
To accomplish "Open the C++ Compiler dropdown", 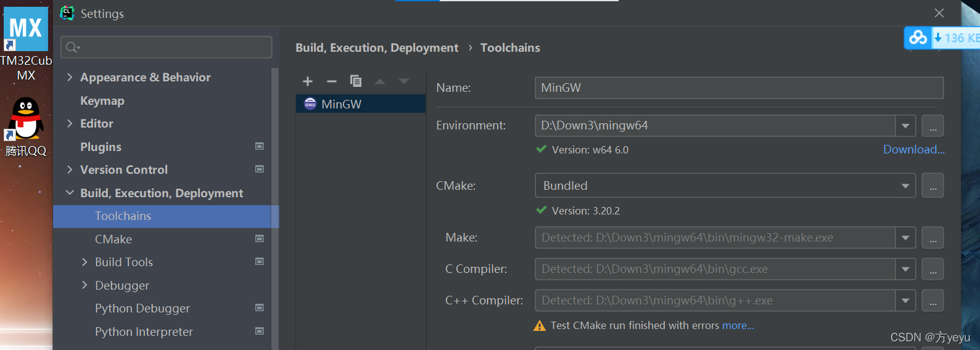I will 905,301.
